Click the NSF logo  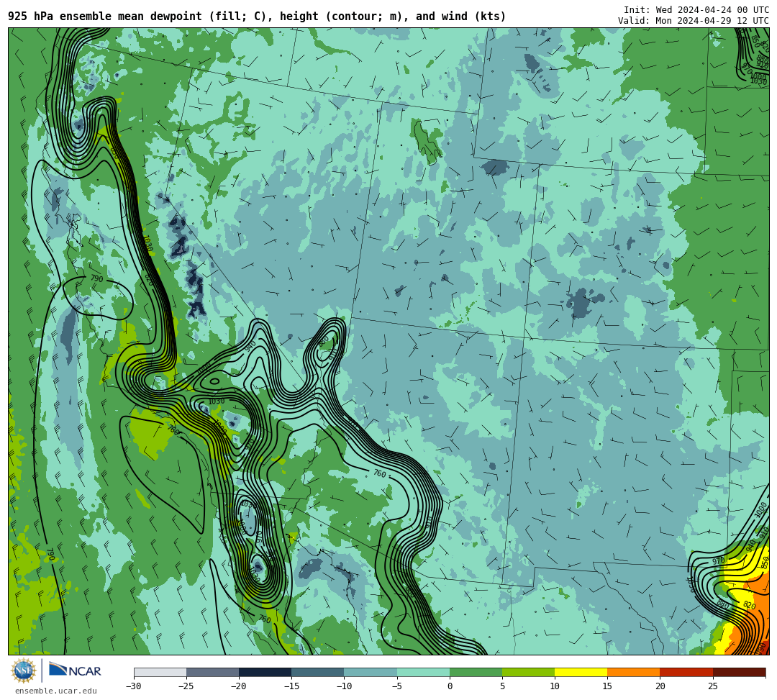point(24,671)
